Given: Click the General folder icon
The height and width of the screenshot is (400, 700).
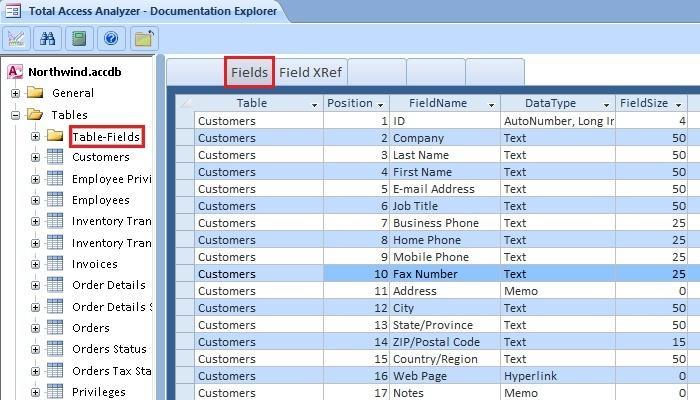Looking at the screenshot, I should (35, 92).
